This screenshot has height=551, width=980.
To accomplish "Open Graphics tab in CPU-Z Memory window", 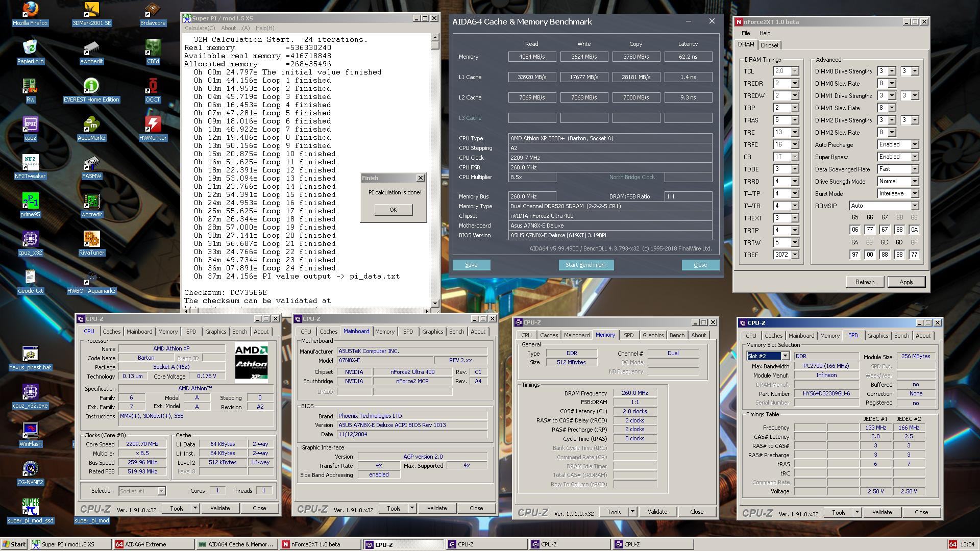I will pos(653,335).
